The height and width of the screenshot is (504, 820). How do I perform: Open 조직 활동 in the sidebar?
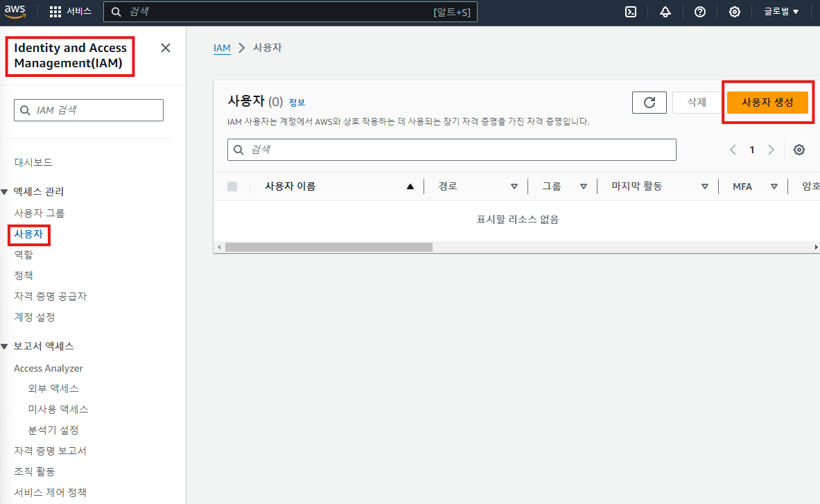35,471
